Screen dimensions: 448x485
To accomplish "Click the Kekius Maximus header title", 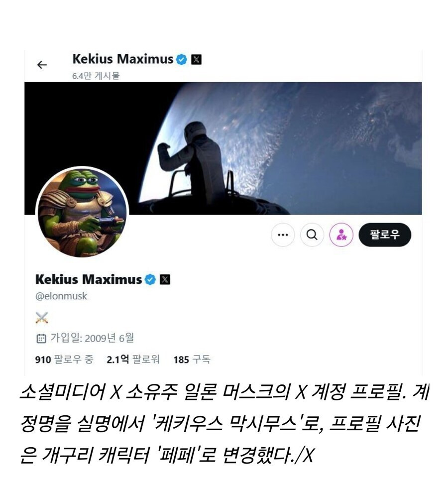I will [123, 59].
